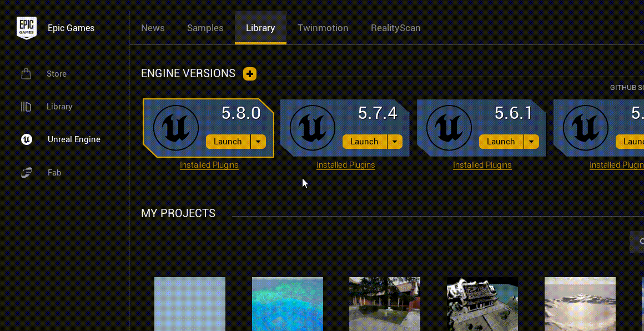Image resolution: width=644 pixels, height=331 pixels.
Task: View Installed Plugins for 5.6.1
Action: [482, 165]
